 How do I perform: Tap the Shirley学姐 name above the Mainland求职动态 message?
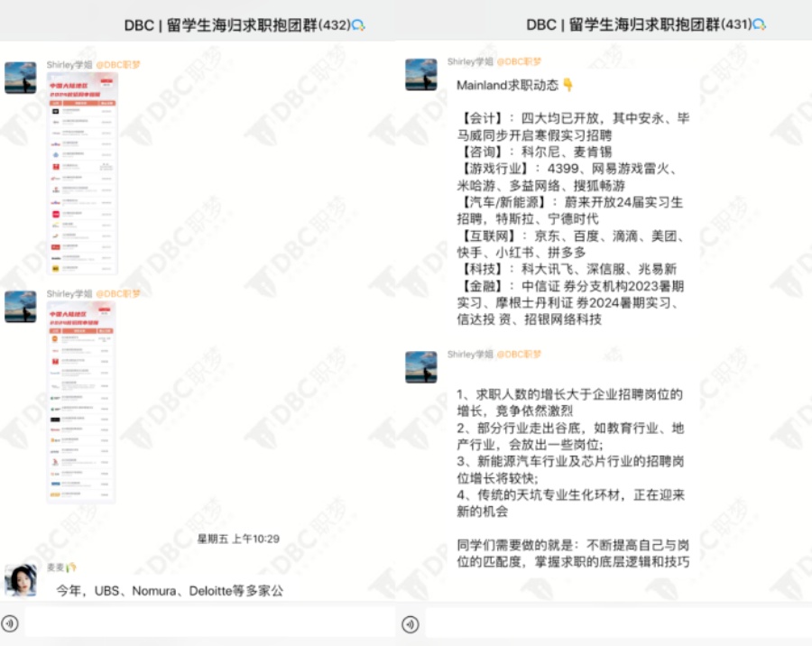pyautogui.click(x=470, y=61)
